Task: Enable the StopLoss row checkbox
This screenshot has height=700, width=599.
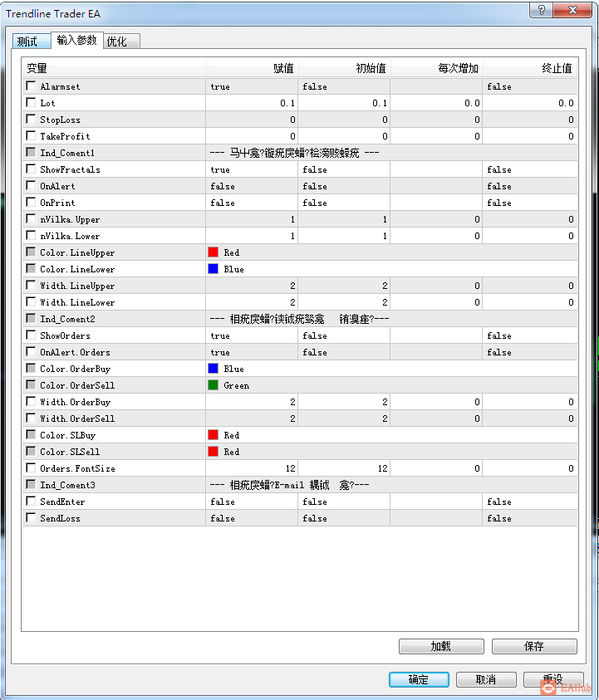Action: pyautogui.click(x=31, y=119)
